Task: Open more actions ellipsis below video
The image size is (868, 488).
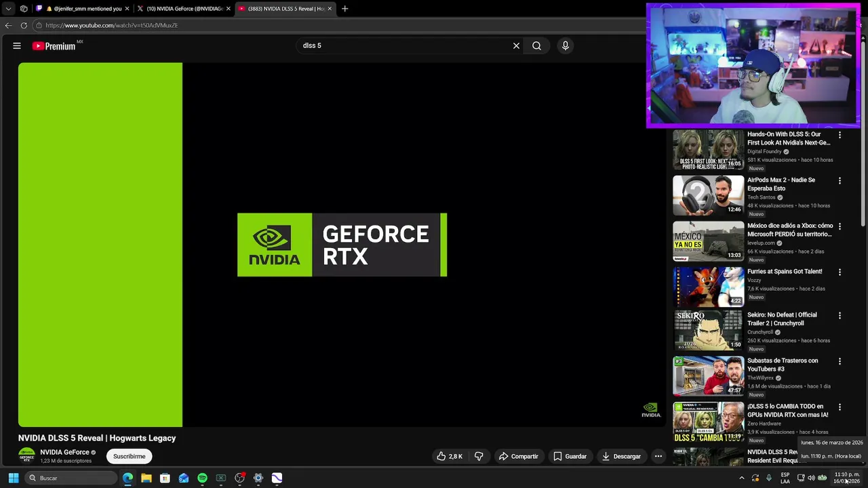Action: 658,456
